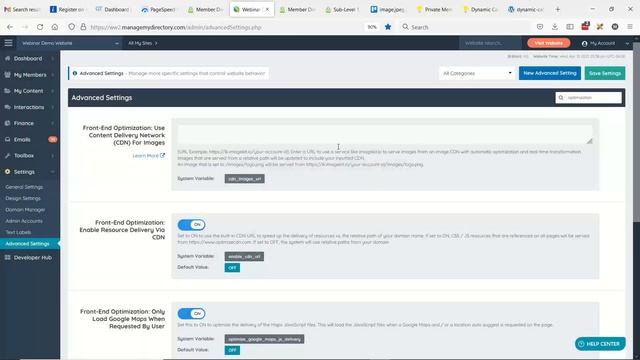Open the Pocket save icon

(x=540, y=27)
